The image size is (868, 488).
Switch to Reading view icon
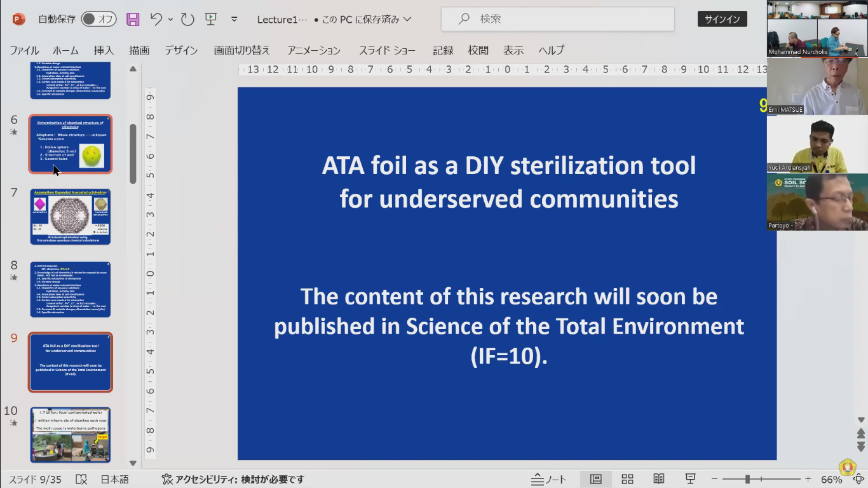point(659,479)
